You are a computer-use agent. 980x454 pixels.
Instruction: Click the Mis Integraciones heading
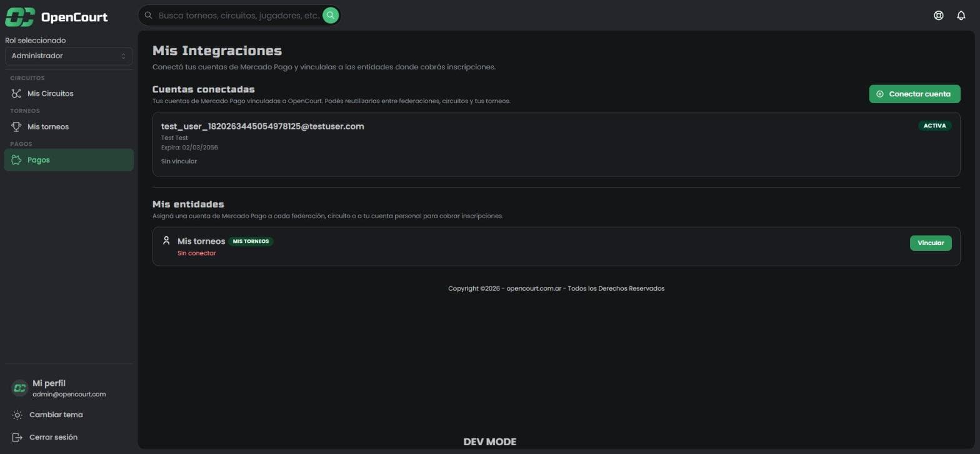tap(217, 51)
